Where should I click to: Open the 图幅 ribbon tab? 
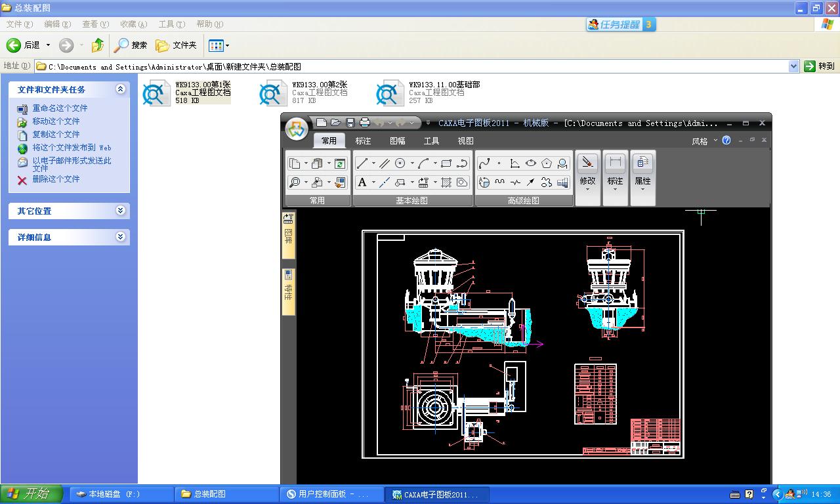(397, 140)
